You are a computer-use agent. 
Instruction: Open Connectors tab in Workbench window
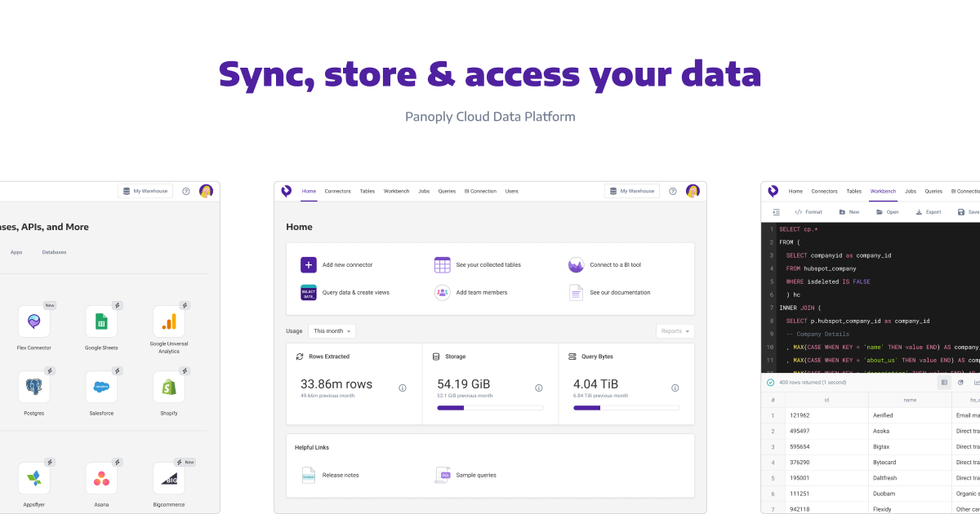click(824, 191)
